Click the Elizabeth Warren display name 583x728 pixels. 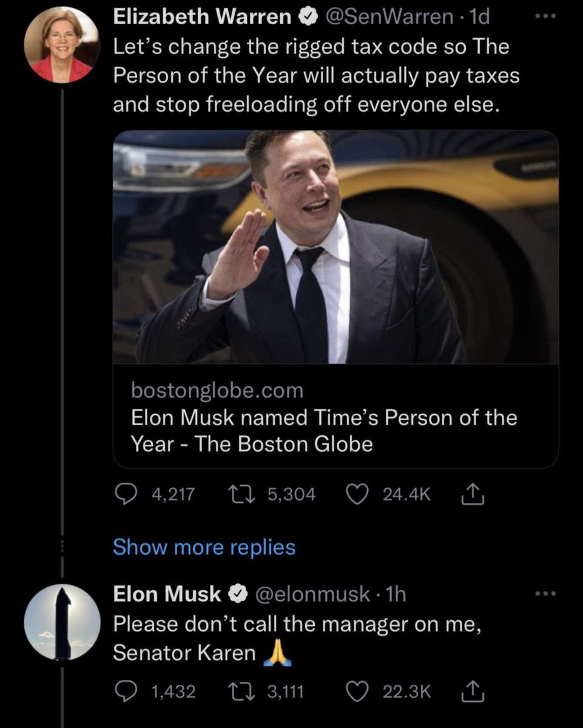(202, 17)
